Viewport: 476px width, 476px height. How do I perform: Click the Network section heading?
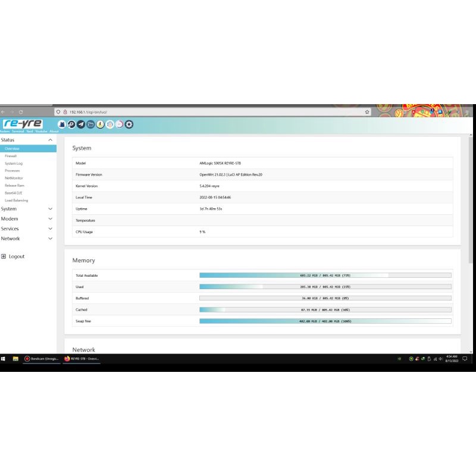(83, 350)
